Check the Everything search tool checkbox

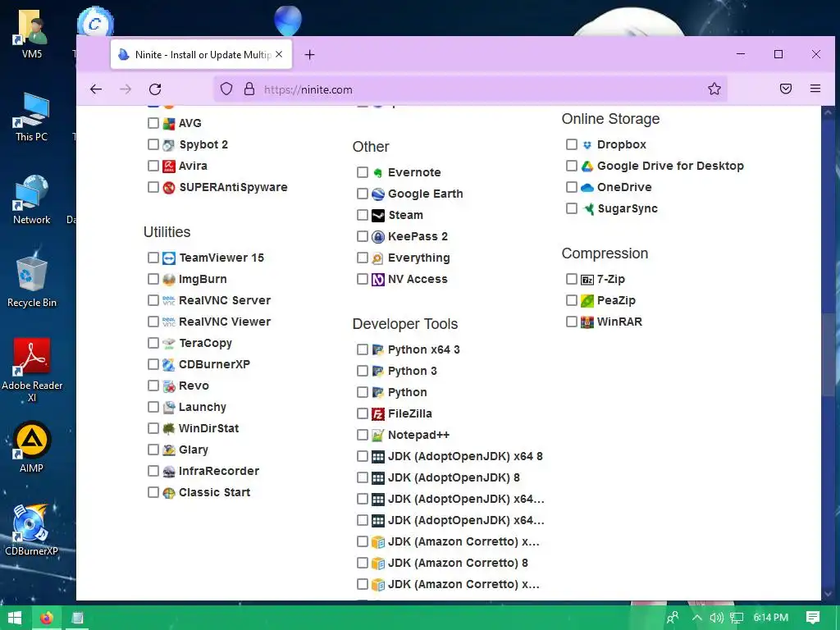pos(363,258)
